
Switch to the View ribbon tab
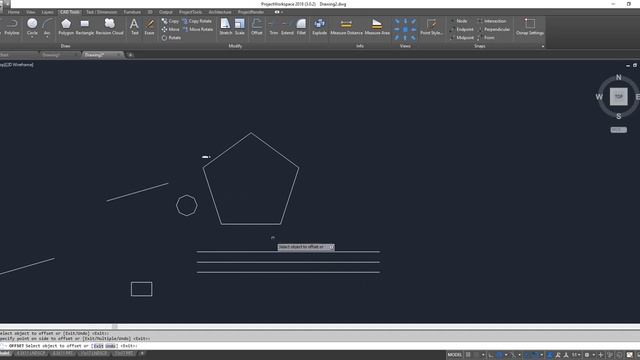tap(31, 12)
